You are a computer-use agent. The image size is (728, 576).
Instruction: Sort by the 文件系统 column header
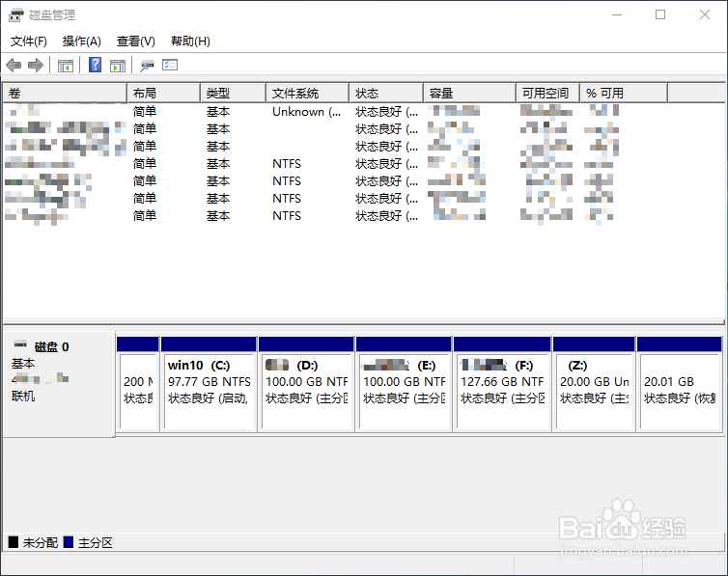click(x=307, y=94)
